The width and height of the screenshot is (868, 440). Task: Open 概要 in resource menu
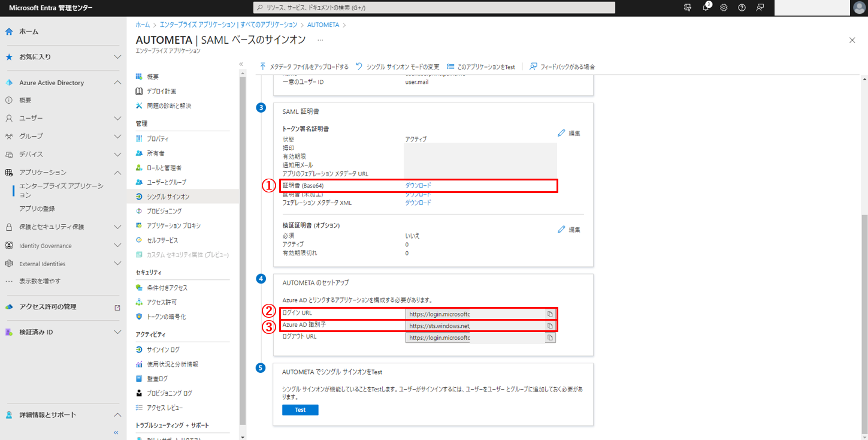(153, 77)
